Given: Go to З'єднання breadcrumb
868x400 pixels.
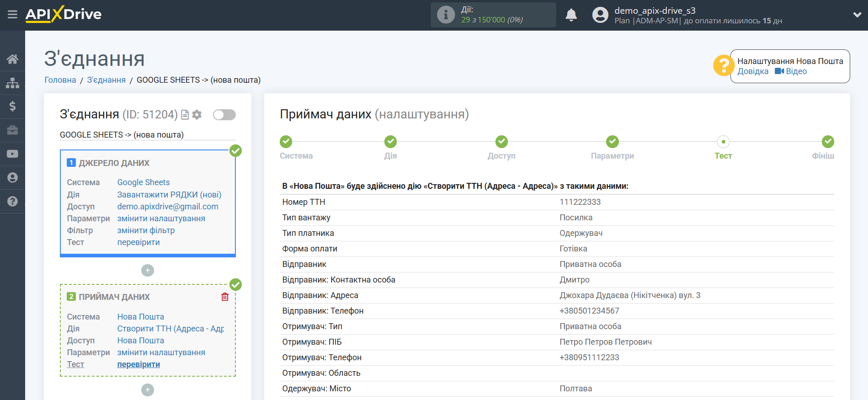Looking at the screenshot, I should click(x=106, y=80).
